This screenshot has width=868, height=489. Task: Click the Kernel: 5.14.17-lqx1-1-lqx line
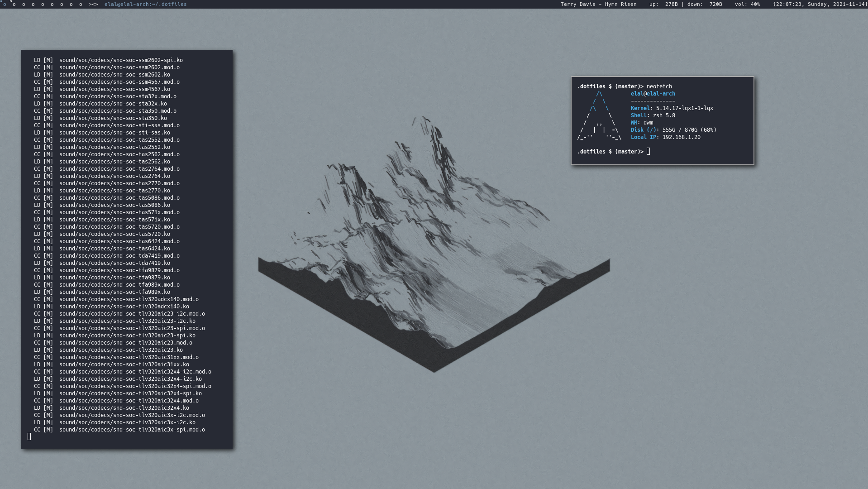[x=672, y=108]
